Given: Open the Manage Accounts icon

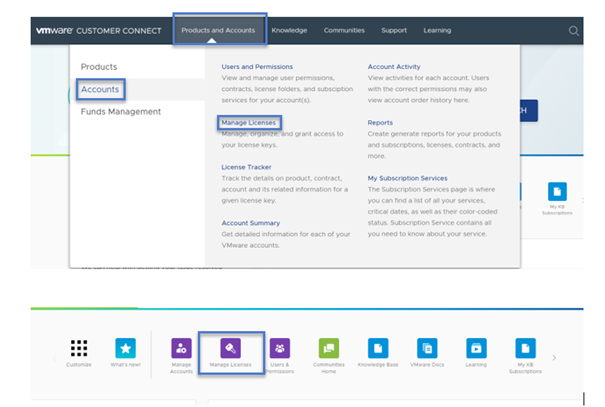Looking at the screenshot, I should (181, 348).
